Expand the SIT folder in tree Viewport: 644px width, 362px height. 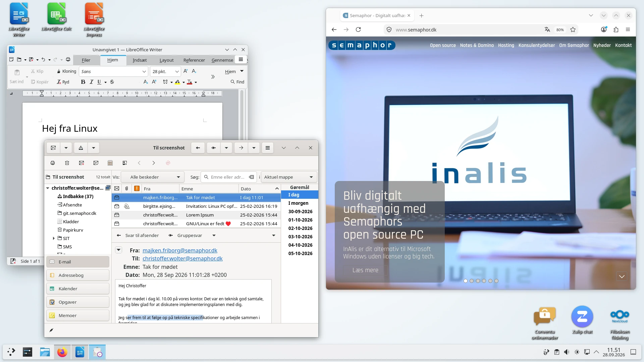[54, 238]
